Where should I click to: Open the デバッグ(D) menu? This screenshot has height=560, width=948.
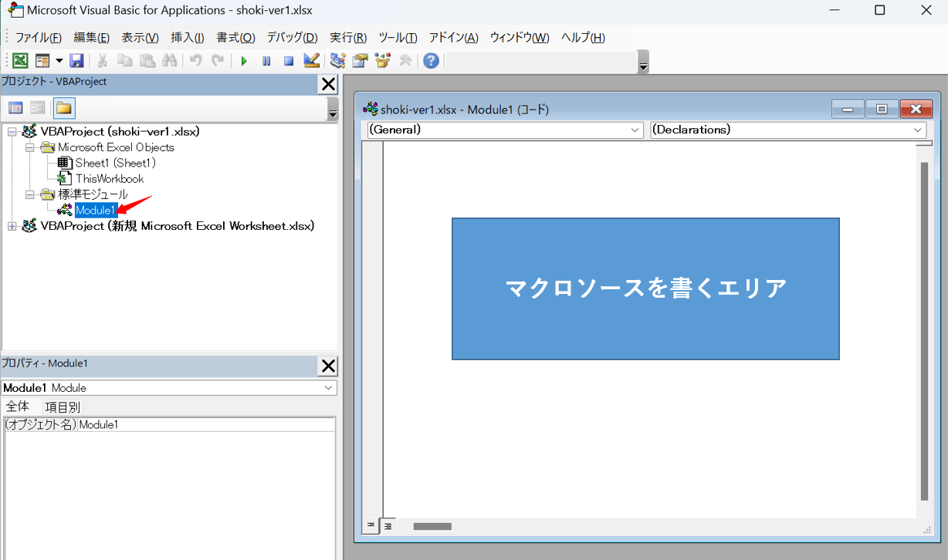point(292,38)
